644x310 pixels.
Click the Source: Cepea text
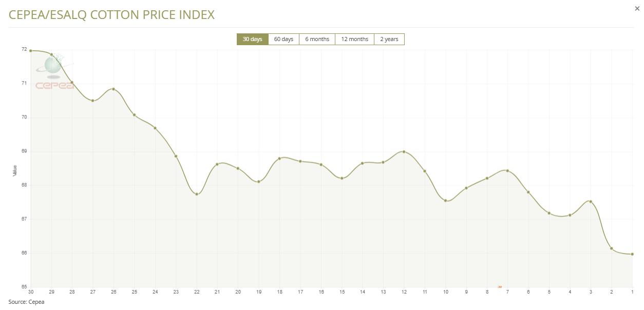click(x=26, y=302)
